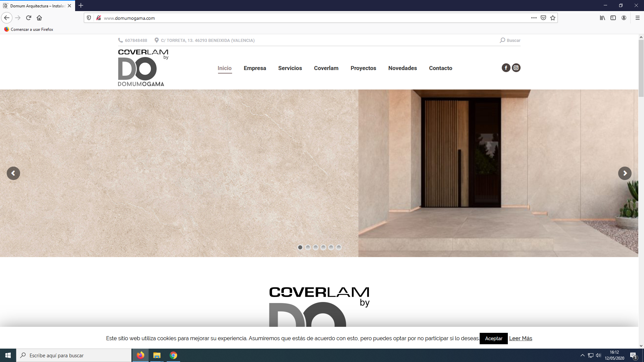This screenshot has width=644, height=362.
Task: Show site connection info padlock icon
Action: pos(98,18)
